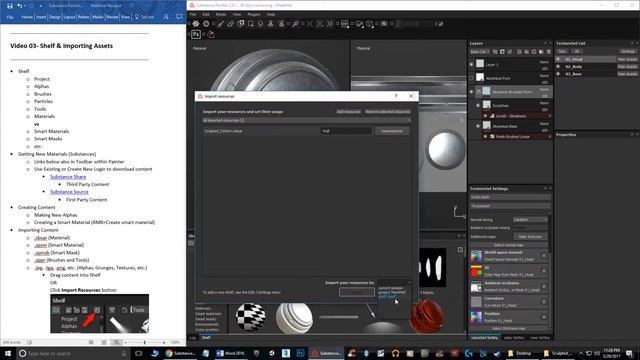Open the 'undefined' usage dropdown in Import dialog
640x360 pixels.
click(x=392, y=131)
